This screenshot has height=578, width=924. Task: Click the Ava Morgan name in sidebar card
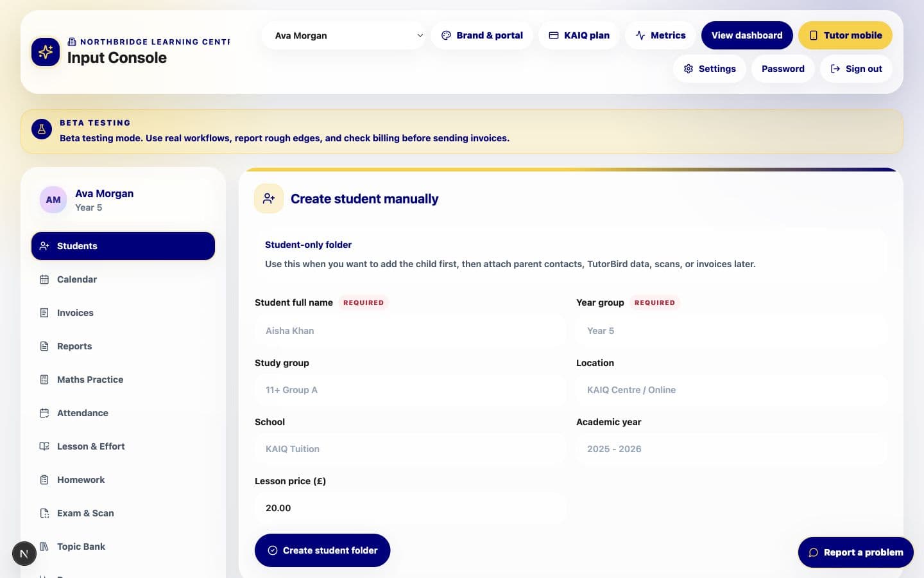[x=104, y=193]
